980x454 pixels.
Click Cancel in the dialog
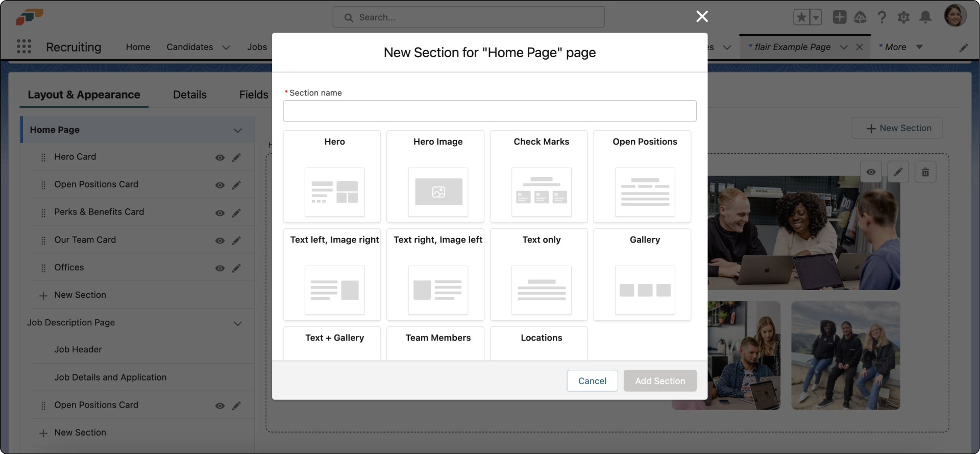pyautogui.click(x=592, y=381)
